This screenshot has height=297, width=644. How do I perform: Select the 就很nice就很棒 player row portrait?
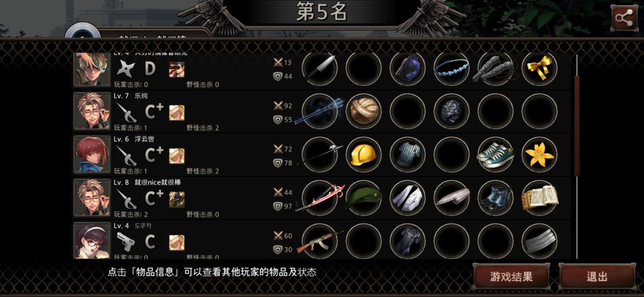(92, 197)
